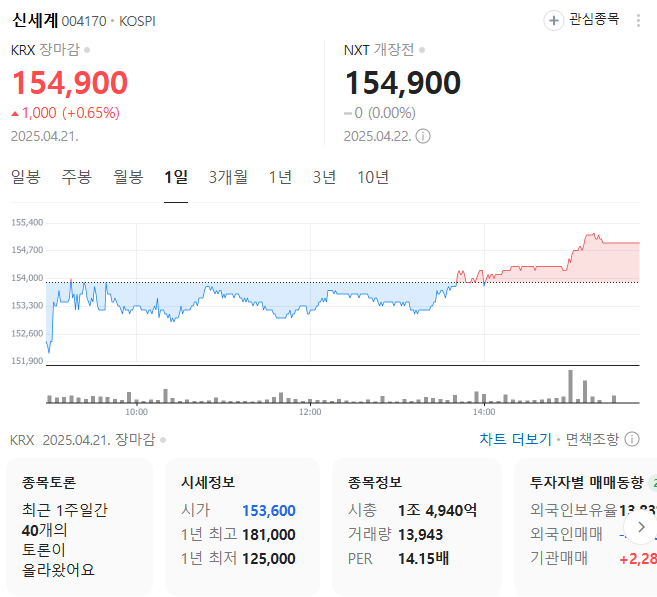Click the 관심종목 button label

pos(594,19)
